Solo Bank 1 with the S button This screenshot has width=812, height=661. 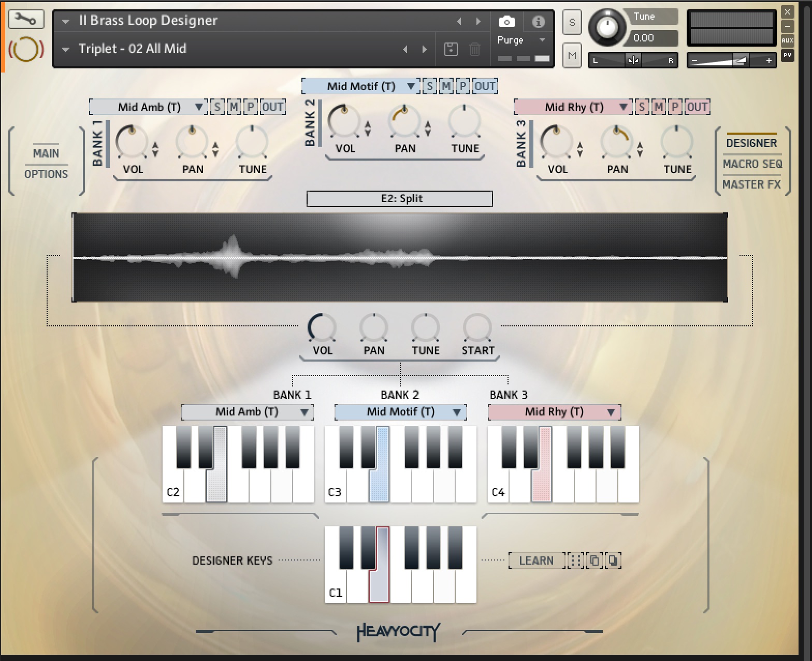coord(218,107)
